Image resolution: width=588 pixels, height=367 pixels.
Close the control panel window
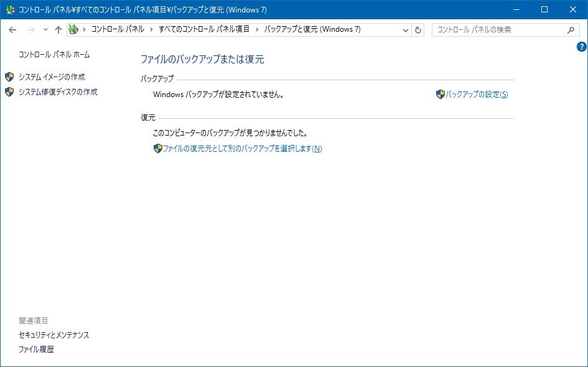[x=573, y=9]
